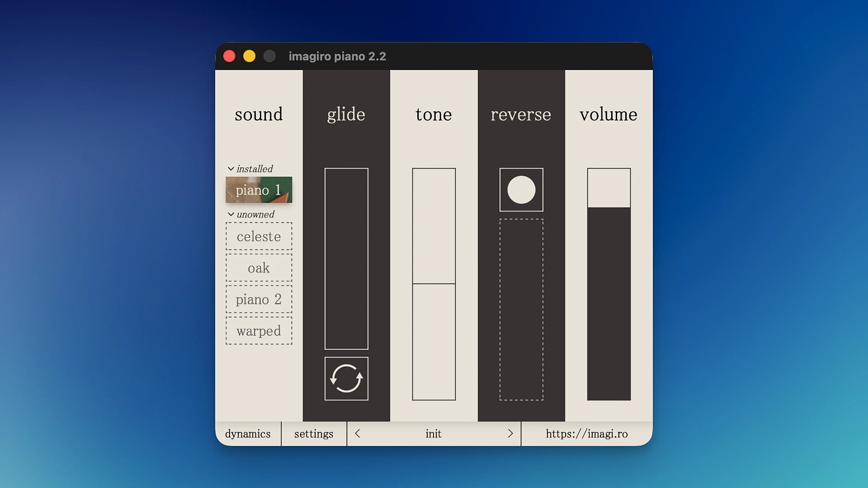This screenshot has width=868, height=488.
Task: Click the volume column header
Action: [x=609, y=114]
